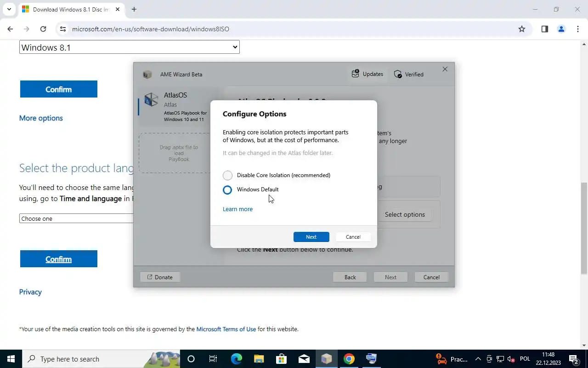Go back in the browser
This screenshot has width=588, height=368.
10,29
